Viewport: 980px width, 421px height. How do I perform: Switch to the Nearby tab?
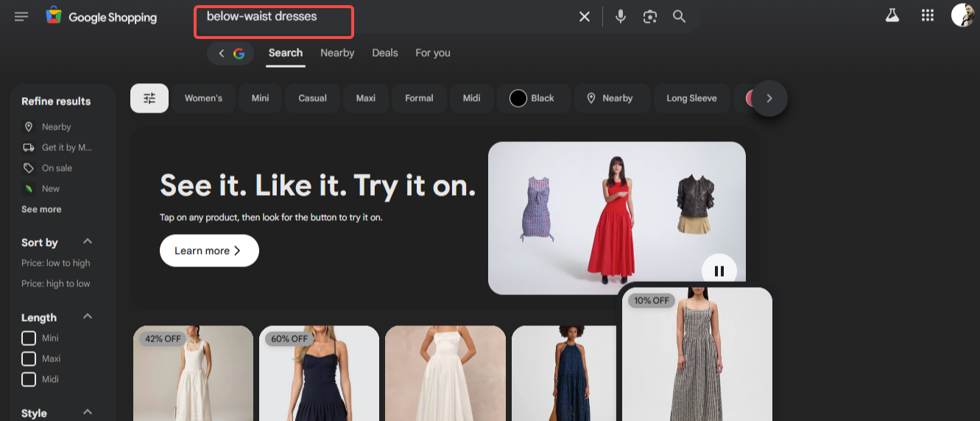coord(337,53)
